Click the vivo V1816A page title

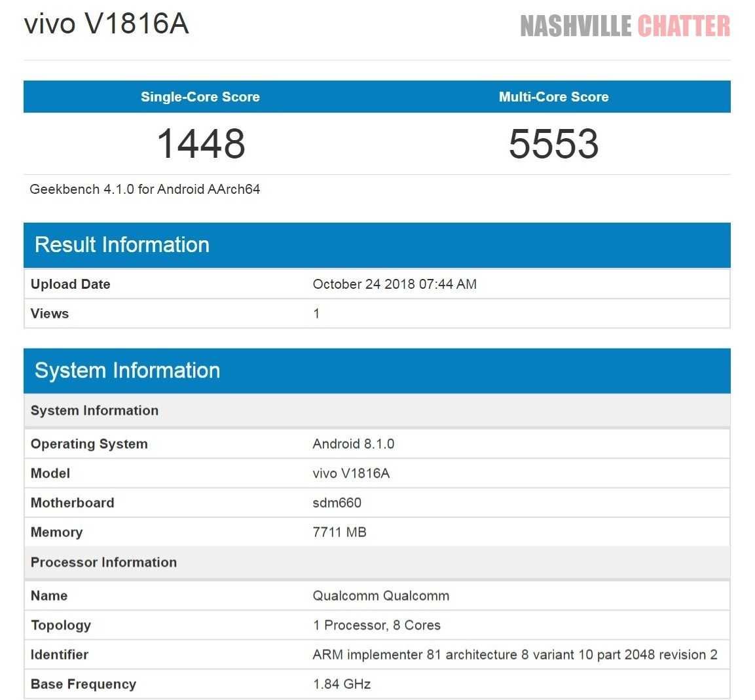(x=107, y=23)
